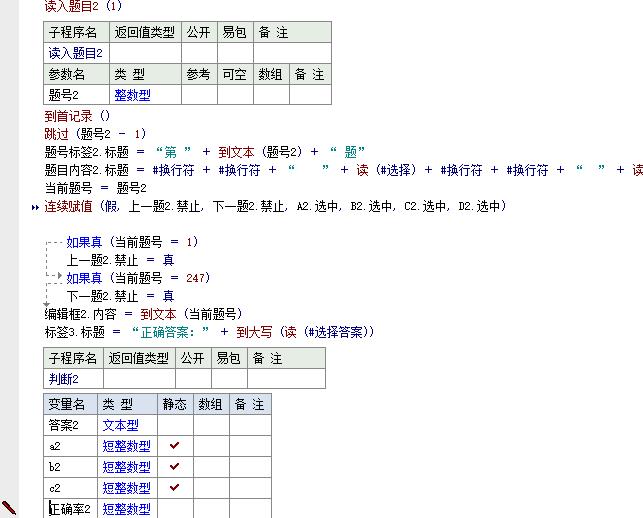
Task: Open the 整数型 type of parameter 题号2
Action: (x=132, y=95)
